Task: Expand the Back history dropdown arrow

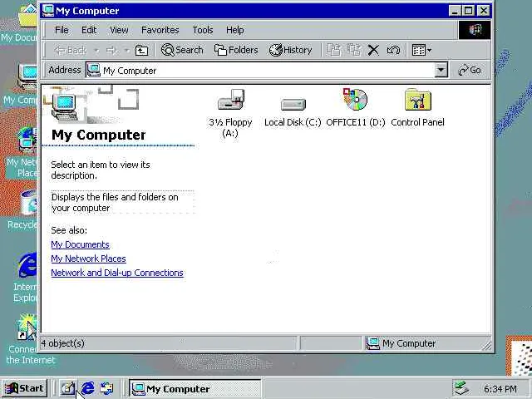Action: [96, 51]
